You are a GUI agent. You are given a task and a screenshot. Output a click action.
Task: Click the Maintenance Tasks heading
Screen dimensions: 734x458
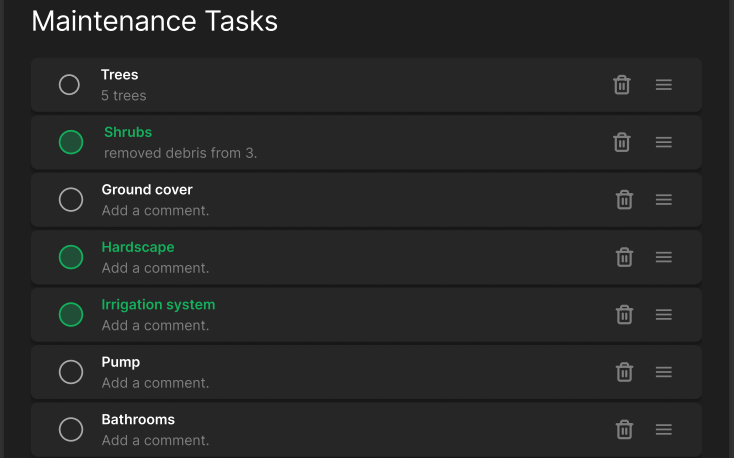pos(154,22)
